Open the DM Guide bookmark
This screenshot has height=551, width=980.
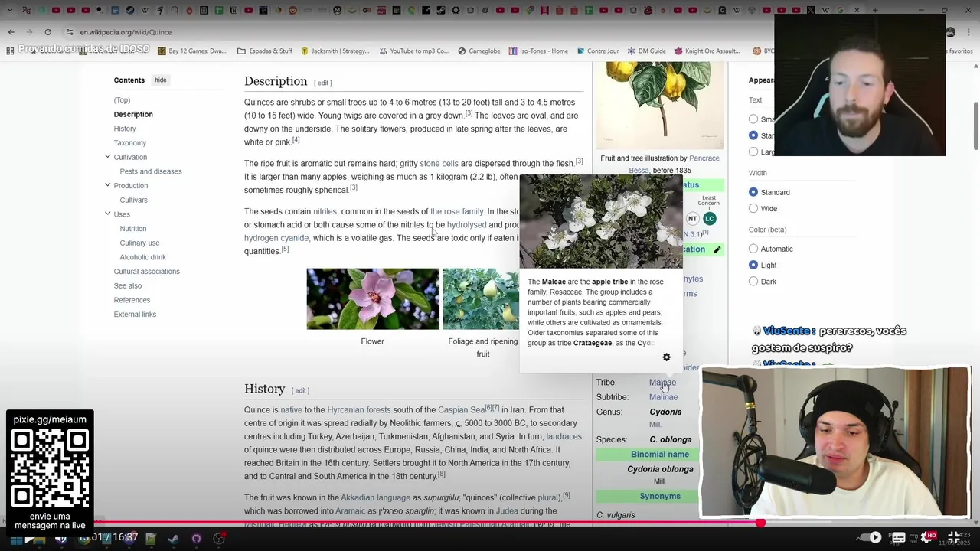[646, 51]
